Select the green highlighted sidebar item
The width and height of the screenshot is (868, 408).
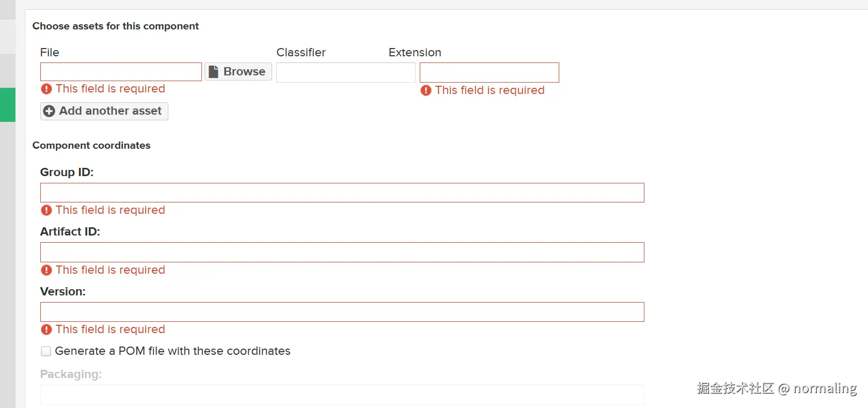pyautogui.click(x=8, y=105)
